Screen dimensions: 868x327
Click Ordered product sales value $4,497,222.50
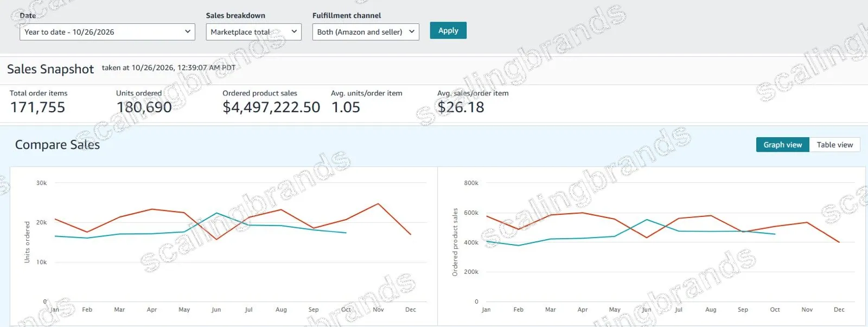271,107
